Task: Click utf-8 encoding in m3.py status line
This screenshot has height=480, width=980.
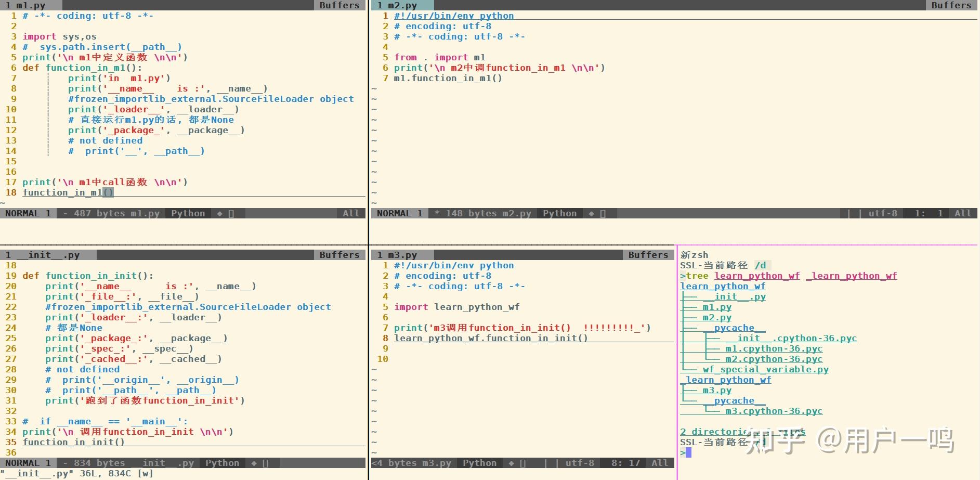Action: 580,463
